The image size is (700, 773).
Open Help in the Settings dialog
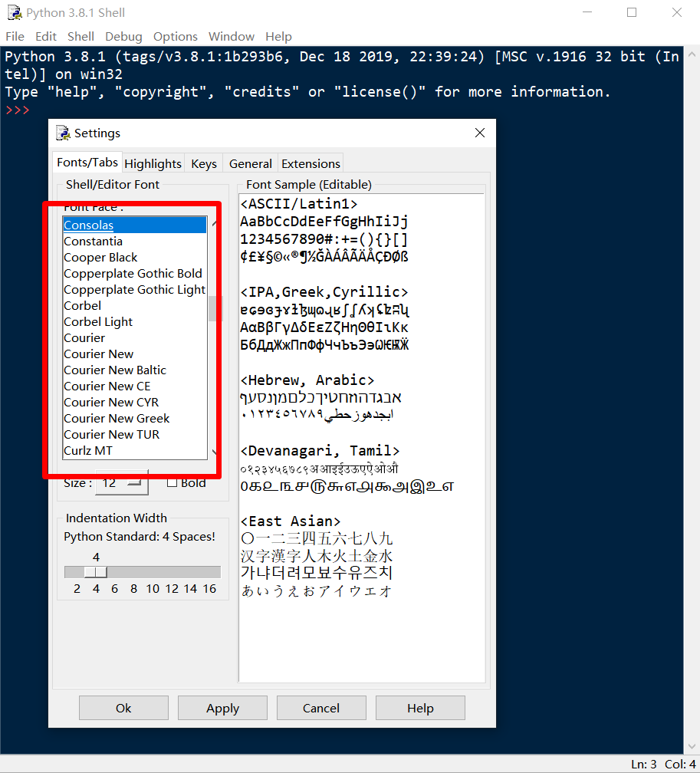pos(420,708)
